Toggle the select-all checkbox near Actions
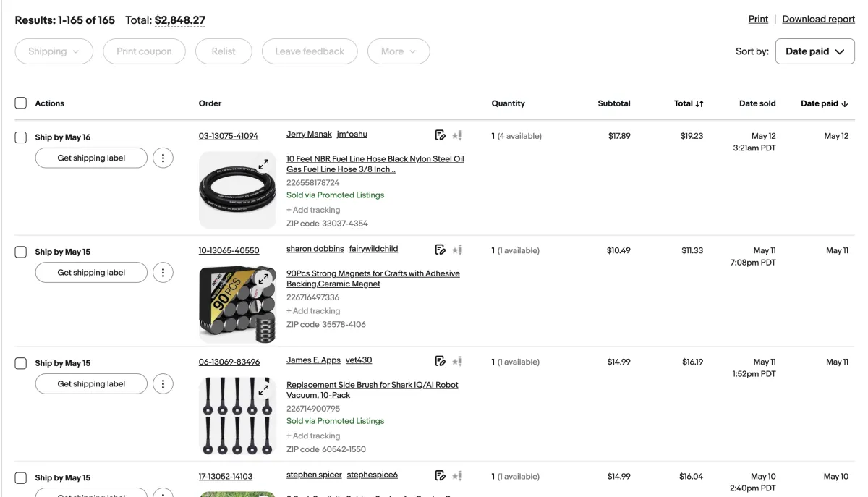The image size is (868, 497). pos(21,103)
